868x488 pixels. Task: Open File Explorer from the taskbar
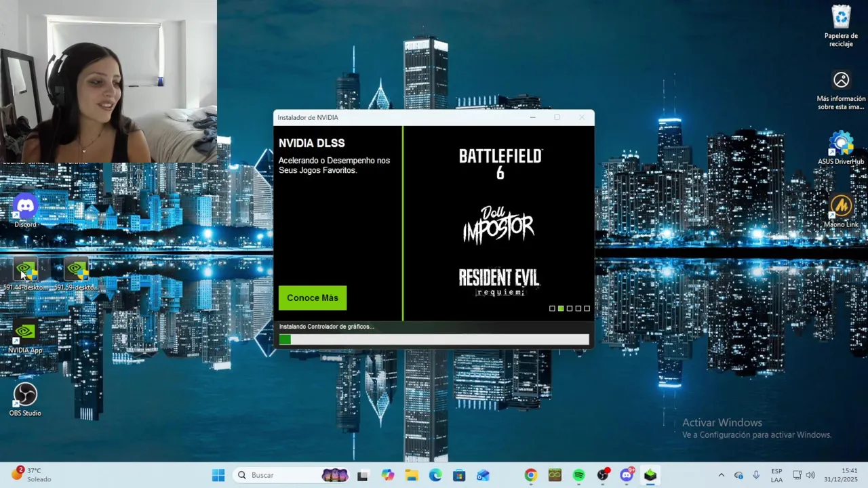point(412,475)
